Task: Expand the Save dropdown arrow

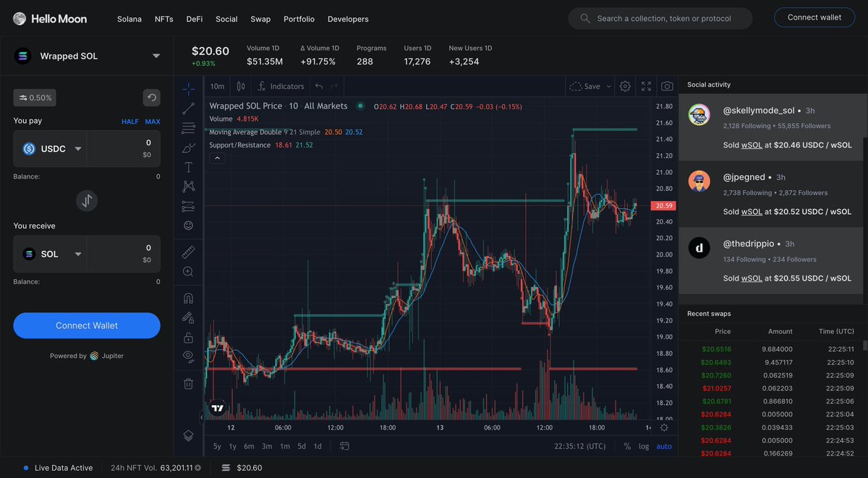Action: [x=608, y=86]
